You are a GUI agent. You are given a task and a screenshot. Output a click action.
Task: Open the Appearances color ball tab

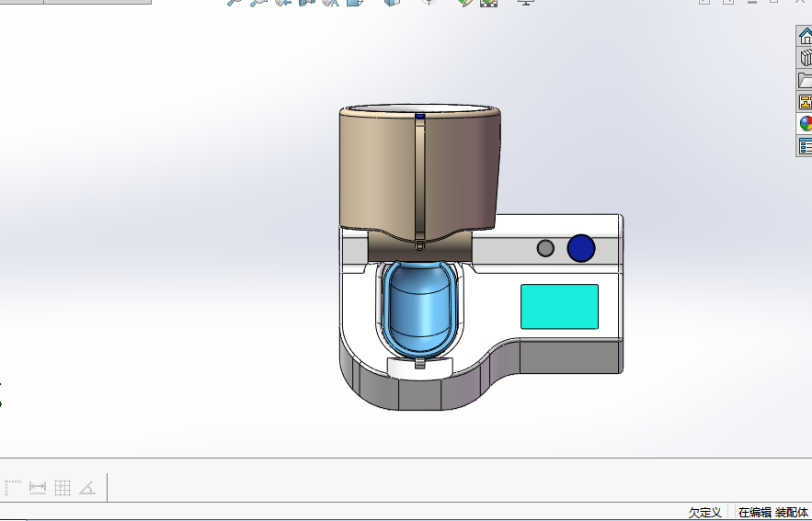pos(806,124)
